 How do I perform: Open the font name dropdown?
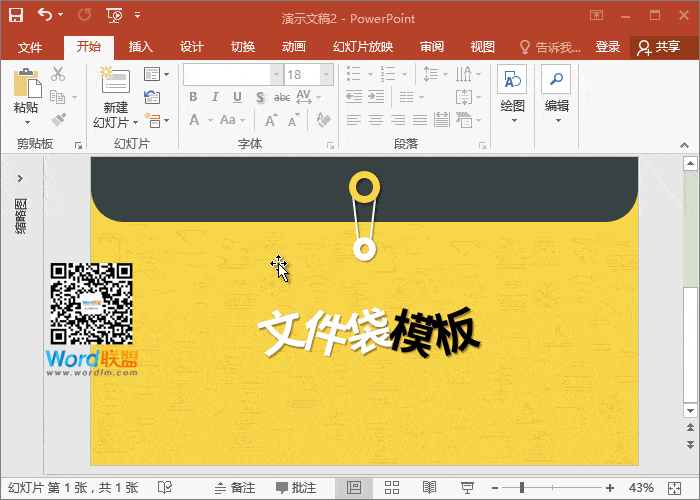point(275,74)
